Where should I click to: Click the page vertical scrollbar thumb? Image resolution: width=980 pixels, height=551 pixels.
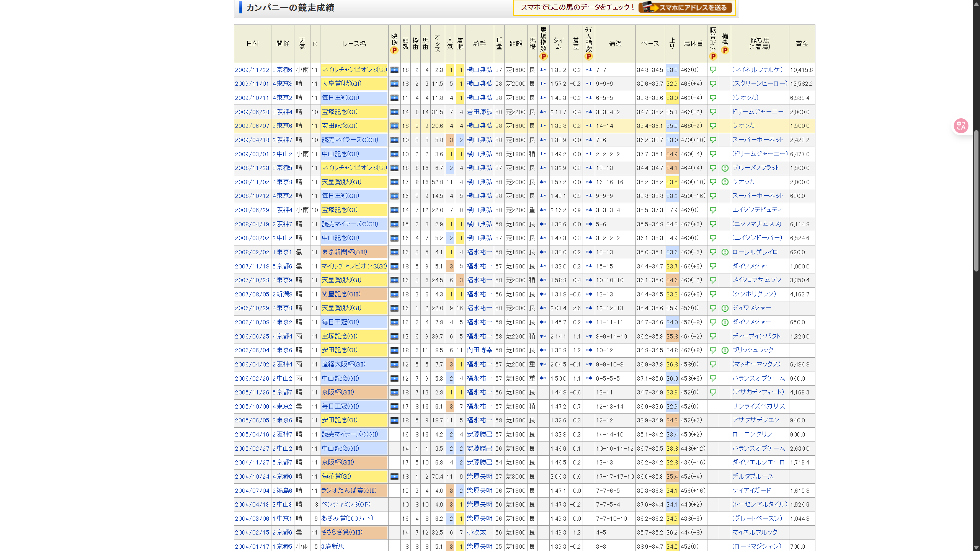coord(976,201)
